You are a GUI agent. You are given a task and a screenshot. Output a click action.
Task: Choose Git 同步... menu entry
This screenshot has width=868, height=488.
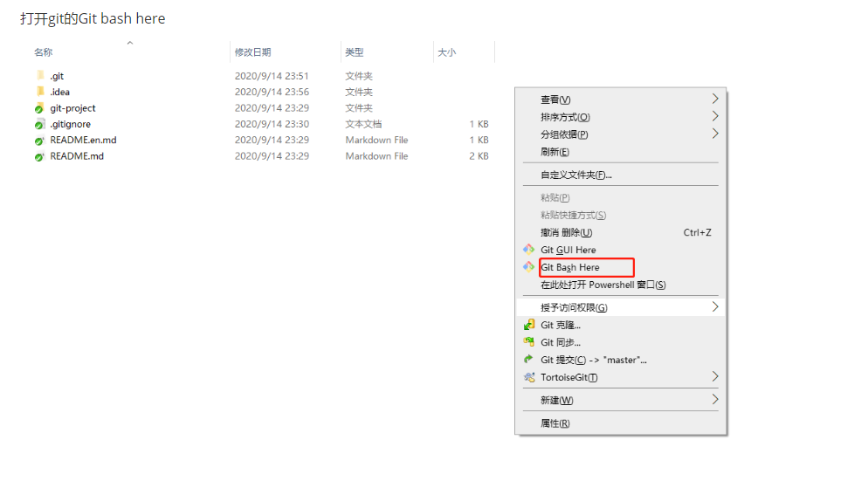pyautogui.click(x=620, y=342)
